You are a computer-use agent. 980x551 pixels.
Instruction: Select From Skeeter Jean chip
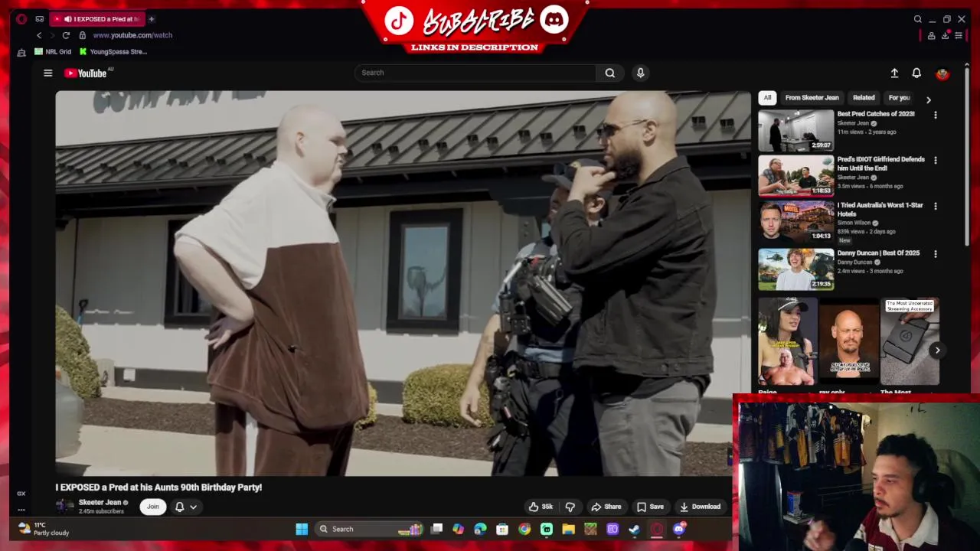click(x=812, y=98)
